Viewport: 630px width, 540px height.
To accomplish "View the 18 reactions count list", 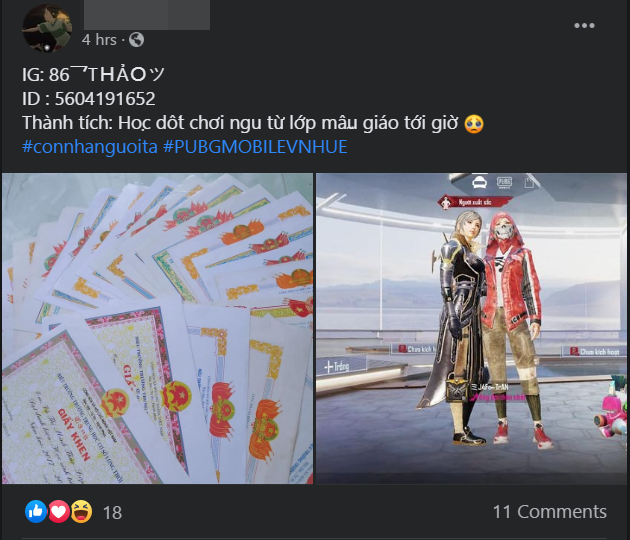I will pos(112,513).
